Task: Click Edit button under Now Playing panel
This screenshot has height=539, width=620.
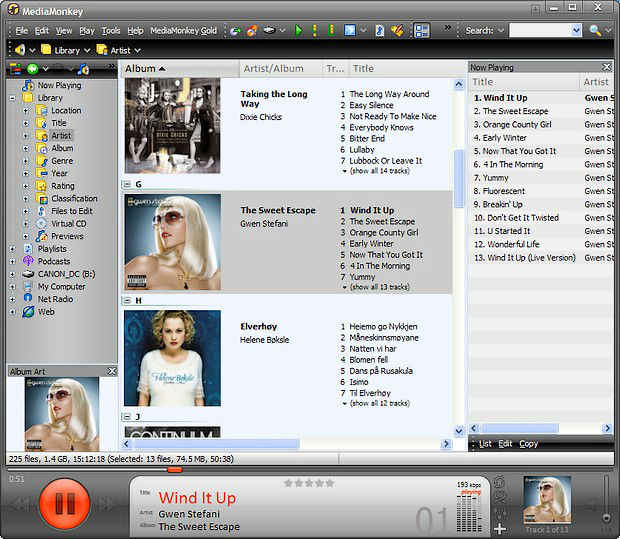Action: 505,444
